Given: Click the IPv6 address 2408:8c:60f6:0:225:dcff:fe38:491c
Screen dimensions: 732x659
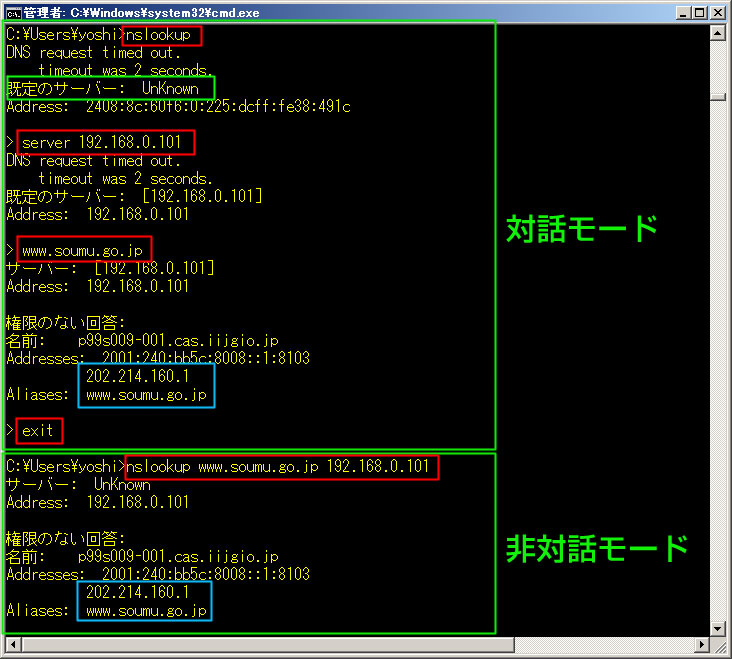Looking at the screenshot, I should click(218, 106).
